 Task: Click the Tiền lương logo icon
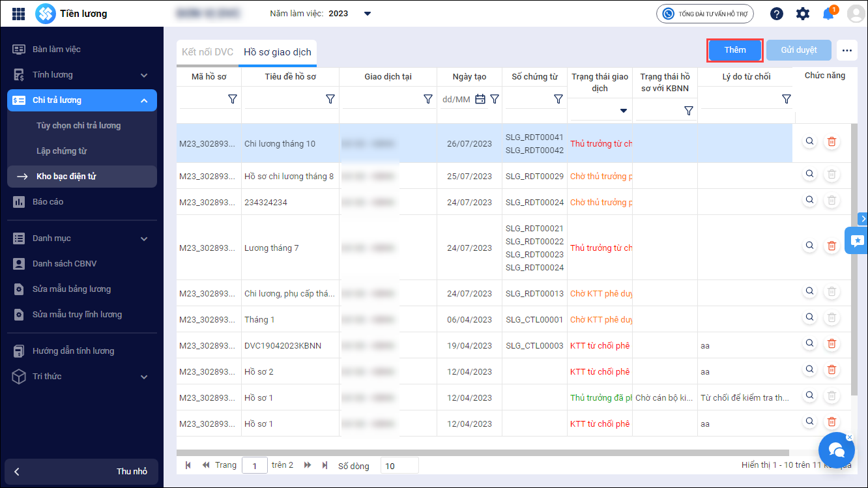point(45,14)
